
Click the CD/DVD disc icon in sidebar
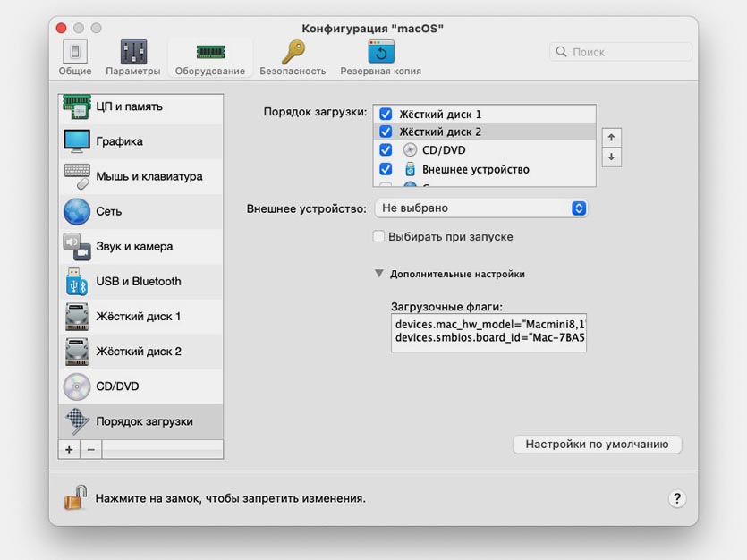click(x=77, y=386)
